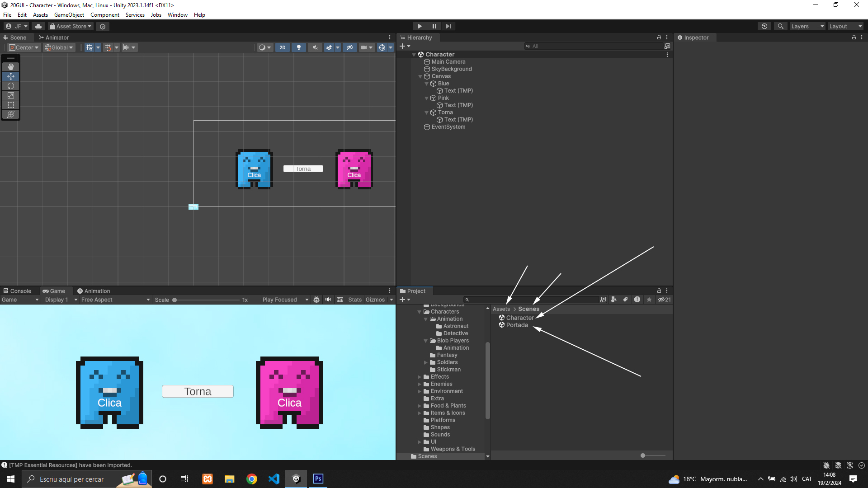Open Undo History icon
Viewport: 868px width, 488px height.
click(x=764, y=26)
